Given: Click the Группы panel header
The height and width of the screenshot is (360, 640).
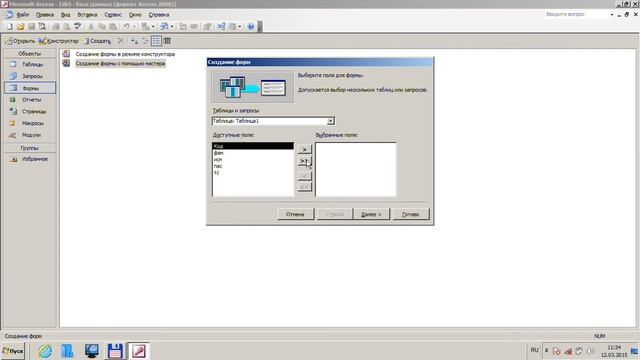Looking at the screenshot, I should (30, 148).
